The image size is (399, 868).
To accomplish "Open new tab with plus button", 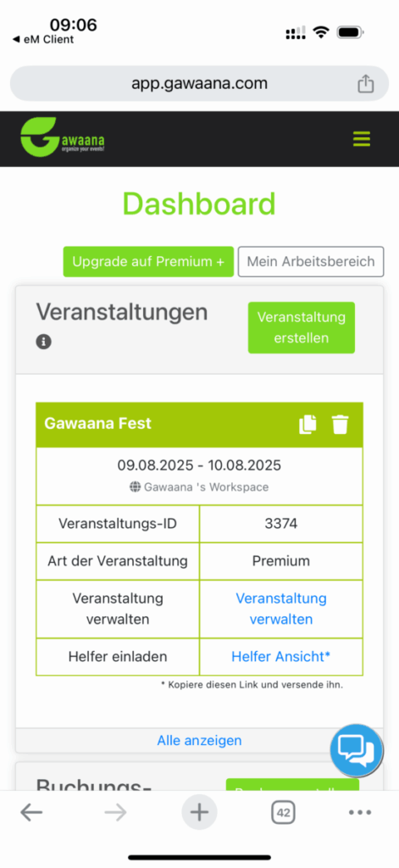I will click(199, 812).
